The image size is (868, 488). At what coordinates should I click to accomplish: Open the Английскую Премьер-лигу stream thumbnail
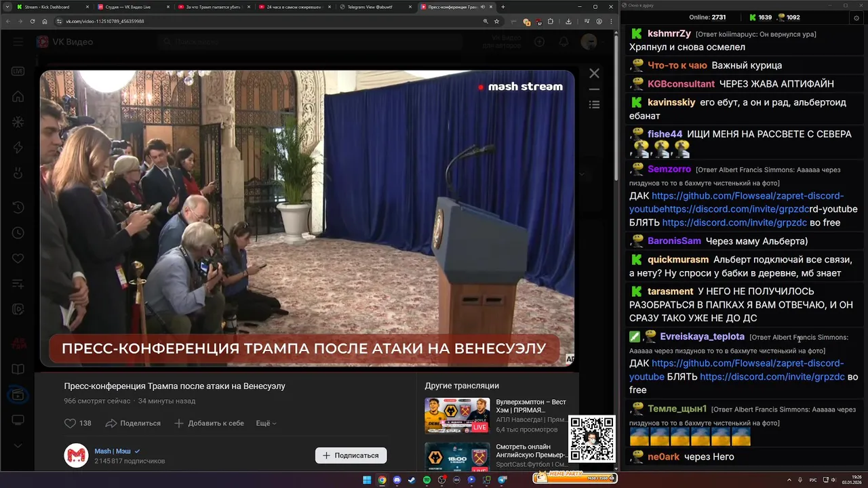point(457,456)
